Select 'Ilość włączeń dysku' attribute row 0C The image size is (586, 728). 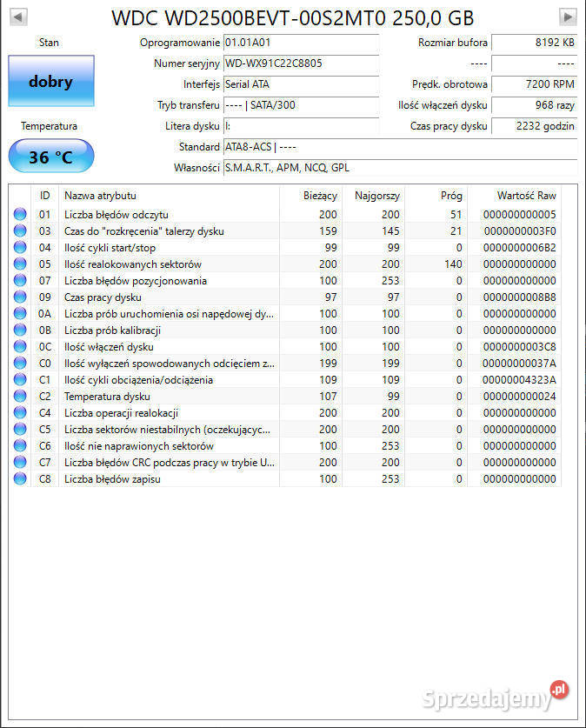285,347
